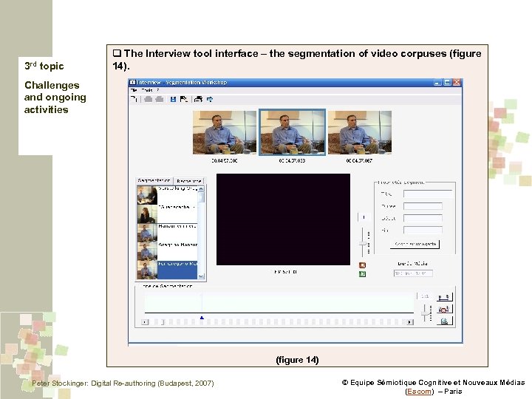
Task: Click the start time field in segment properties
Action: tap(423, 218)
